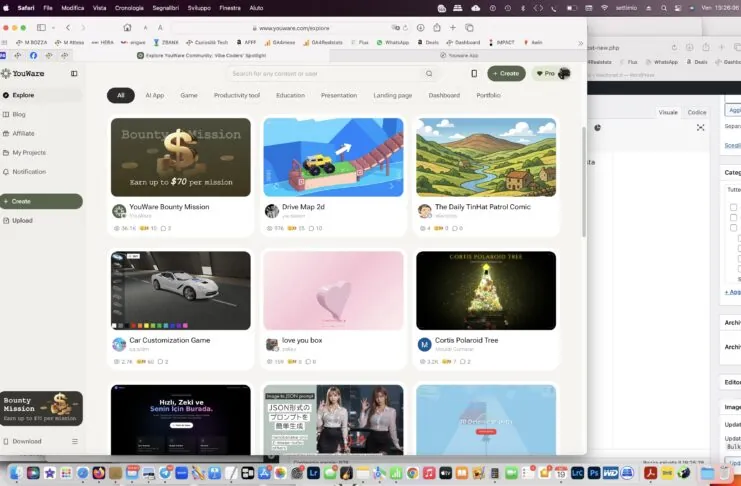The image size is (741, 486).
Task: Open the Bounty Mission sidebar banner
Action: tap(41, 408)
